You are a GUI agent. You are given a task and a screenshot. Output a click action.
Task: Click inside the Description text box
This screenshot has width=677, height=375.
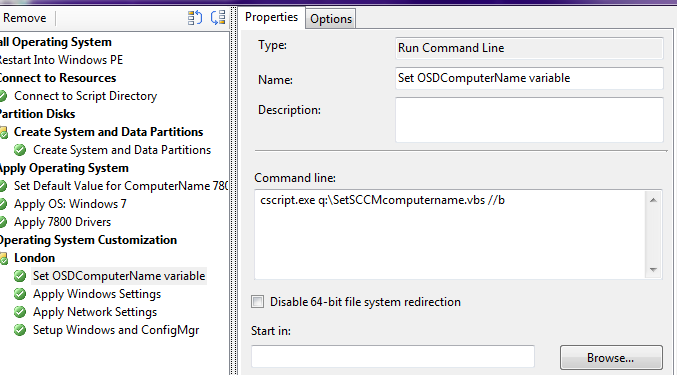coord(529,120)
